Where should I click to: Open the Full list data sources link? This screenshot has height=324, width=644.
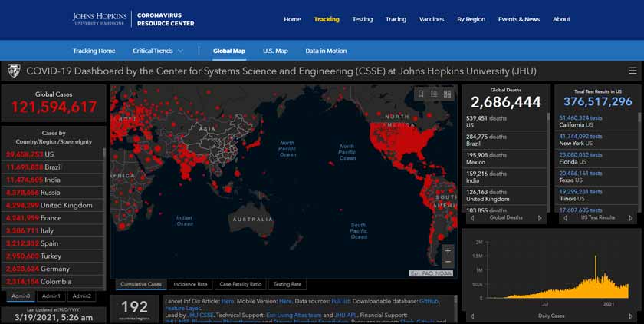coord(340,302)
